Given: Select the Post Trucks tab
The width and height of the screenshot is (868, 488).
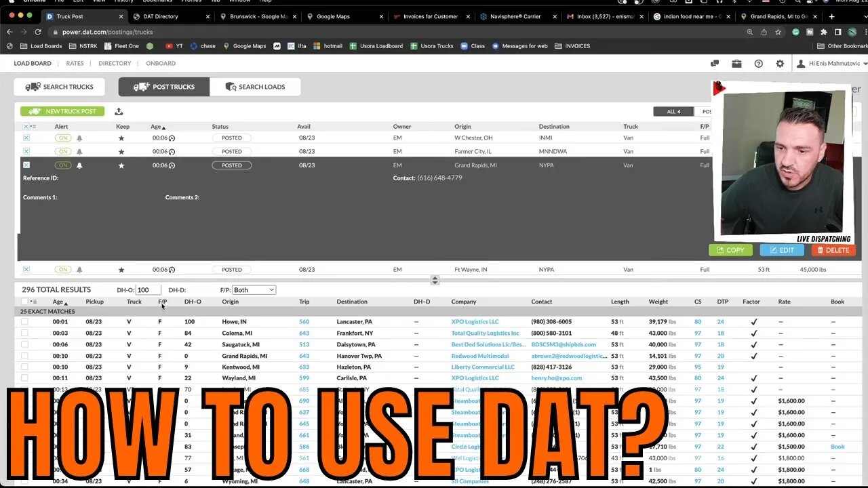Looking at the screenshot, I should pyautogui.click(x=164, y=87).
